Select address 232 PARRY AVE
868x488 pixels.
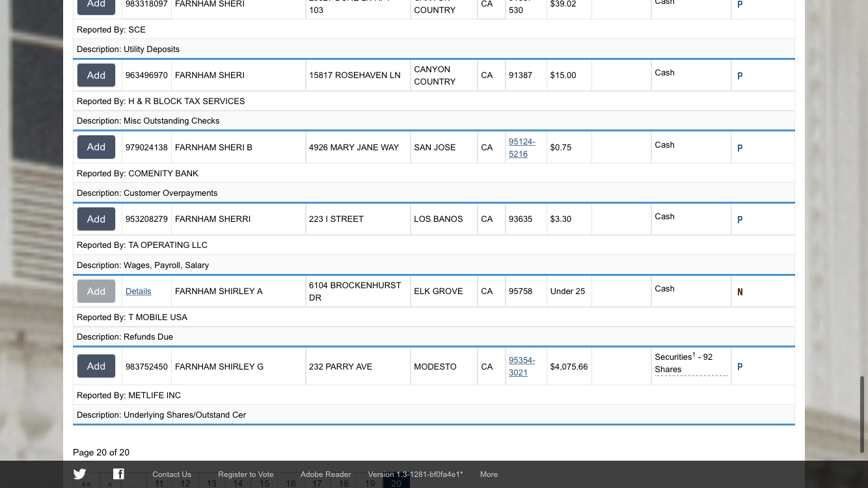pyautogui.click(x=340, y=367)
